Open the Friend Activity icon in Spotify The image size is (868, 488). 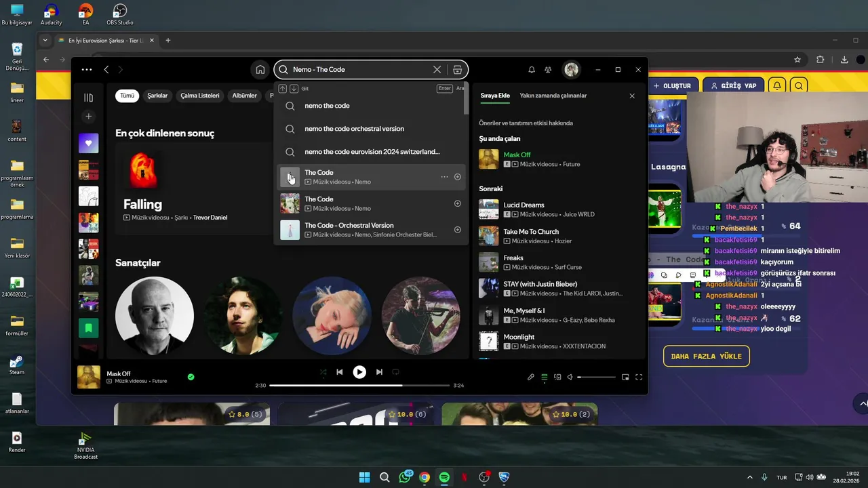[x=548, y=70]
